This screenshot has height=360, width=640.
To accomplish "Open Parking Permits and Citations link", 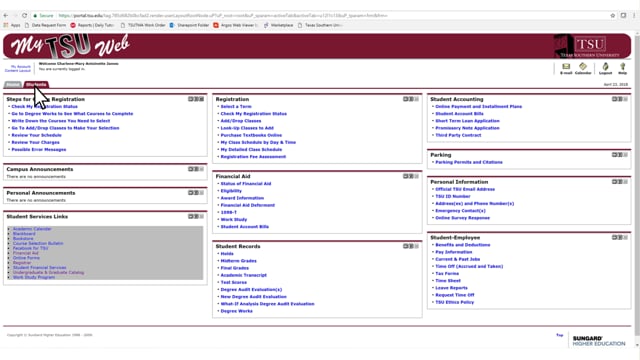I will pos(469,162).
